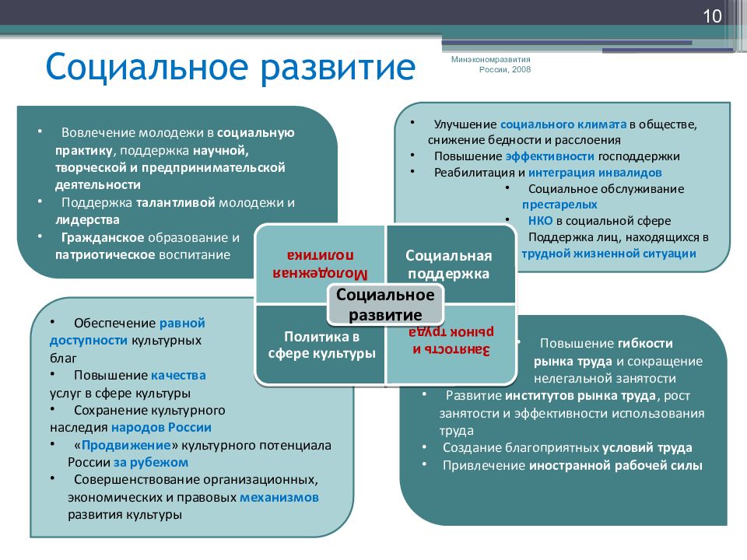This screenshot has height=560, width=747.
Task: Click the line "занятости и эффективности использования"
Action: click(x=572, y=413)
